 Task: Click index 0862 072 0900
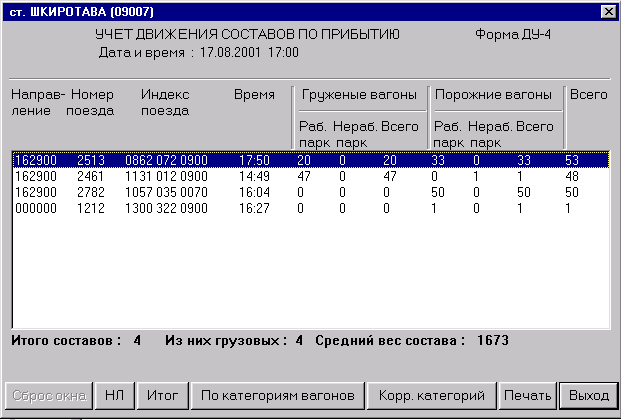click(166, 160)
